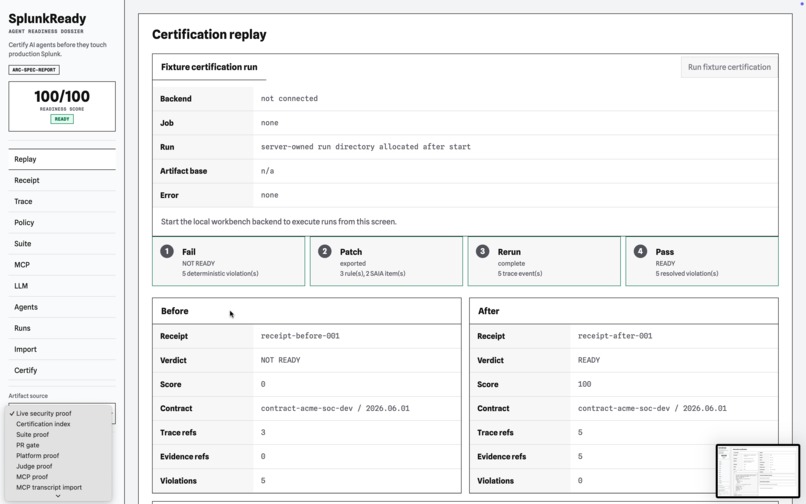Click the green READY badge

point(62,119)
